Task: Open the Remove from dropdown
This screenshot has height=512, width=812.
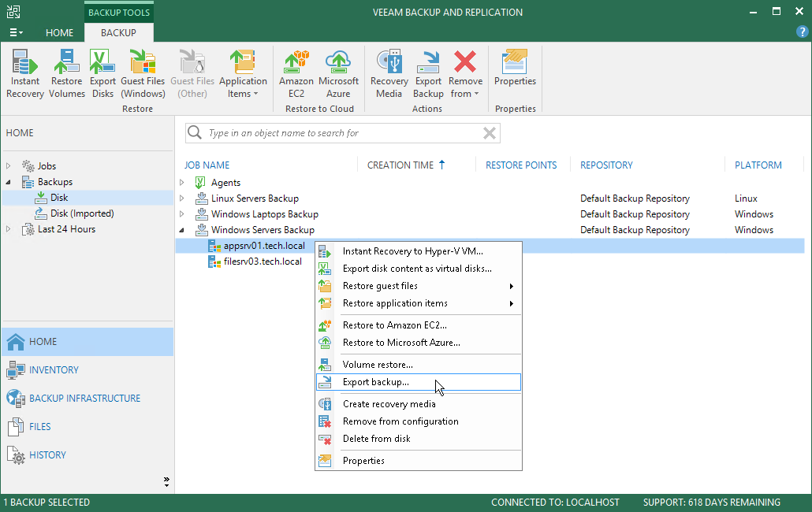Action: 465,73
